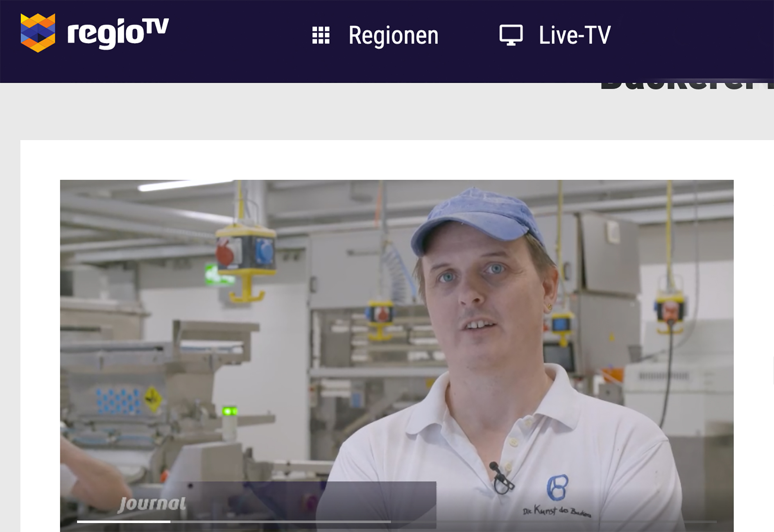Click the lavalier microphone on the shirt
The height and width of the screenshot is (532, 774).
coord(500,477)
